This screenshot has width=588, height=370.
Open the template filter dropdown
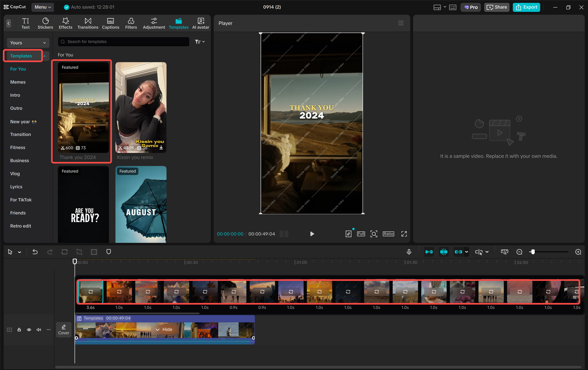coord(199,42)
